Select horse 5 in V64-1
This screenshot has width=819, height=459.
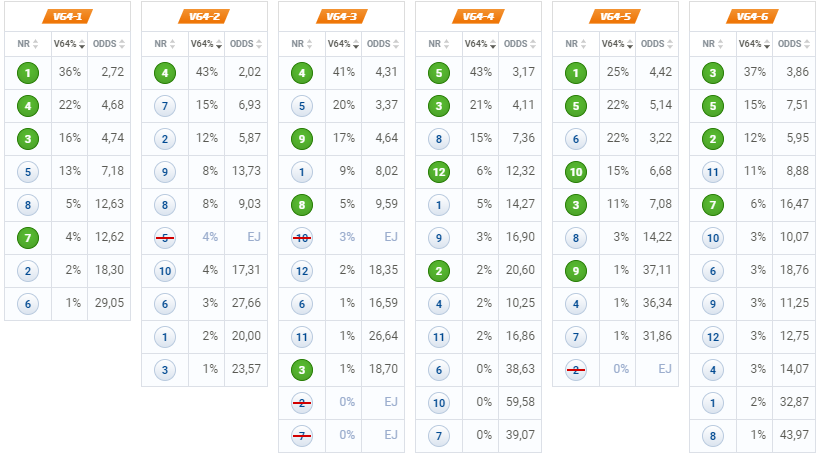(28, 172)
